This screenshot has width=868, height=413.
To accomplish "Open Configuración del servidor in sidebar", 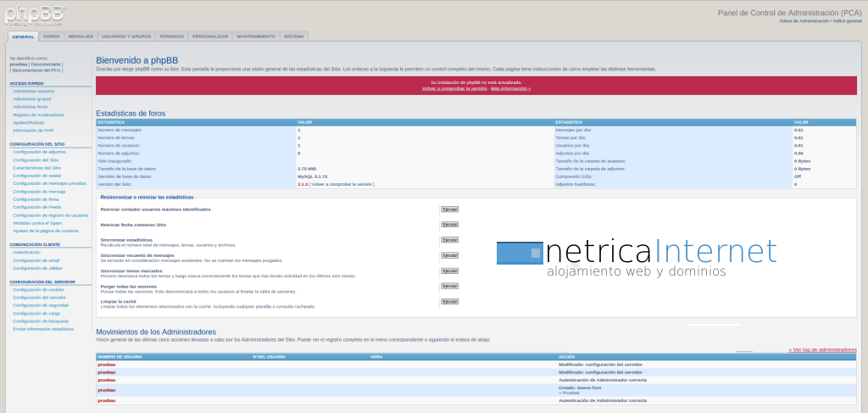I will (39, 298).
